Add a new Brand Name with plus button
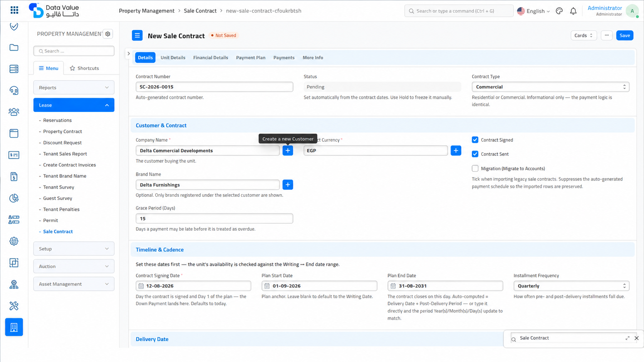The width and height of the screenshot is (644, 362). click(x=288, y=185)
